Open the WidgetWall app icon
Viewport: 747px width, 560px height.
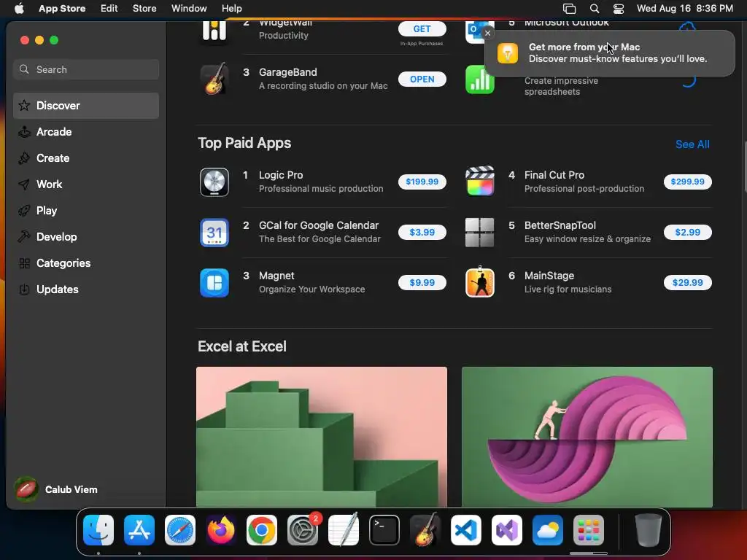(x=214, y=31)
